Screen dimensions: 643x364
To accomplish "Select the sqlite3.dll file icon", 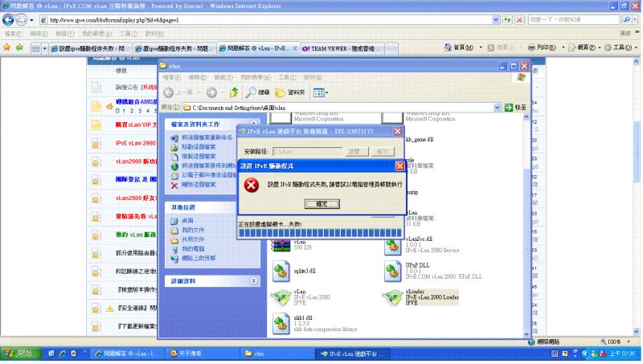I will pos(281,272).
